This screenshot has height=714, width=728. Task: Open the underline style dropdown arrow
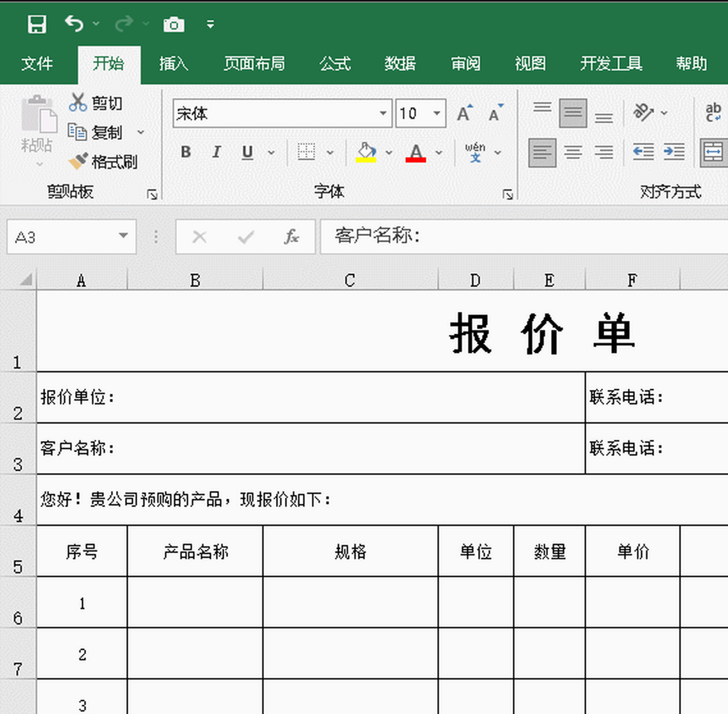click(271, 152)
